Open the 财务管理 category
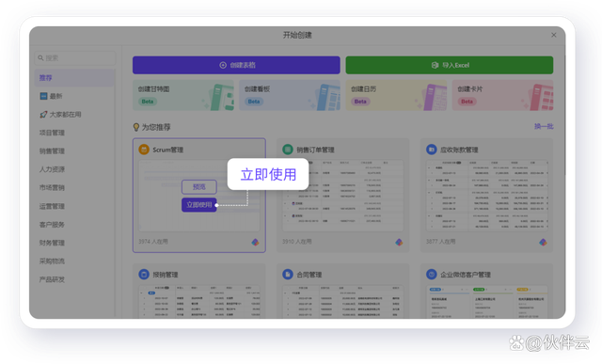The height and width of the screenshot is (364, 602). coord(52,243)
